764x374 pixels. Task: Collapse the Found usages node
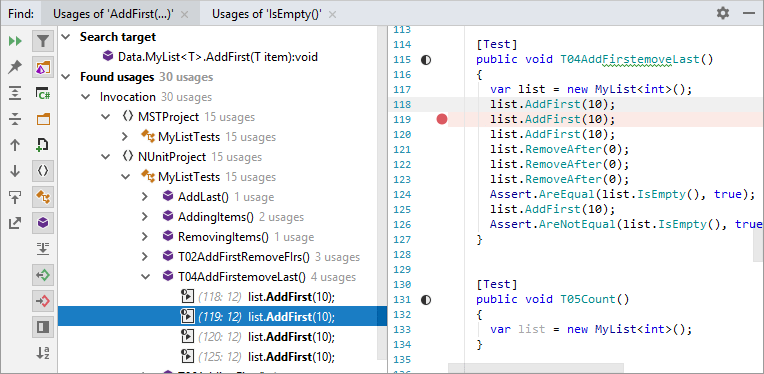coord(67,77)
